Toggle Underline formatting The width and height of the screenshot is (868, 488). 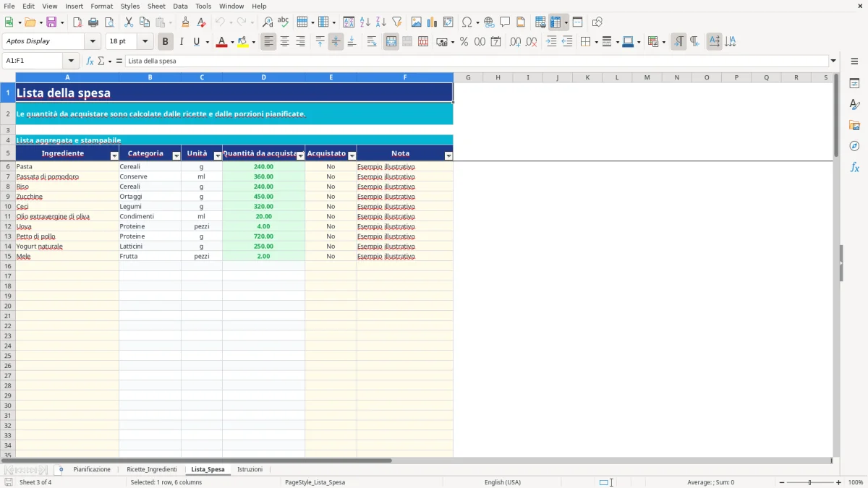coord(196,42)
